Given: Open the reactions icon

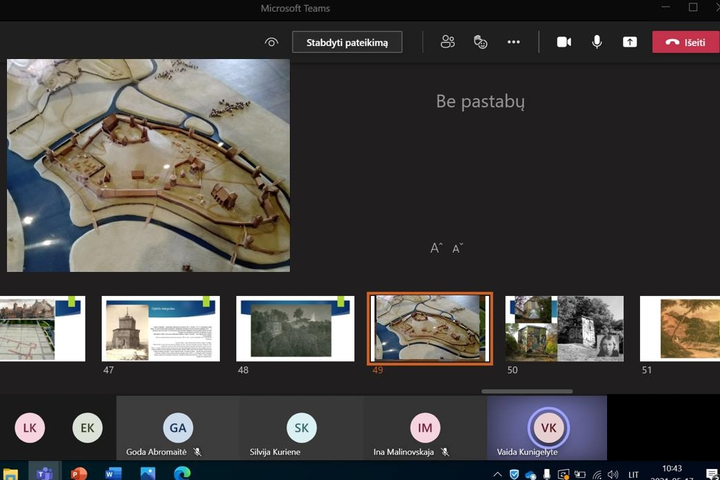Looking at the screenshot, I should tap(480, 42).
